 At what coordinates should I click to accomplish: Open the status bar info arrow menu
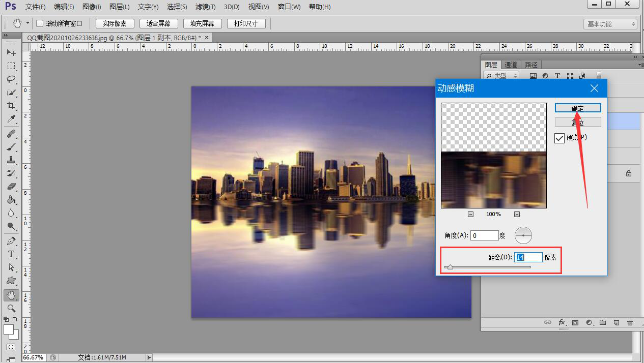149,357
